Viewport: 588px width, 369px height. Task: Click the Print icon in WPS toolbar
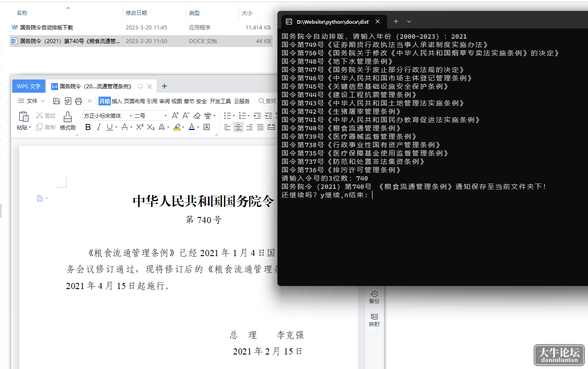tap(78, 101)
